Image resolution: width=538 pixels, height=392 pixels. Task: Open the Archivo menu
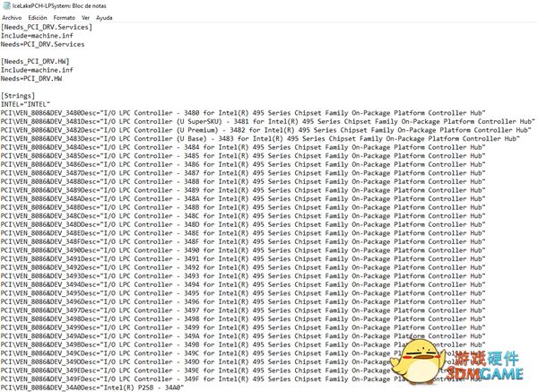coord(12,18)
